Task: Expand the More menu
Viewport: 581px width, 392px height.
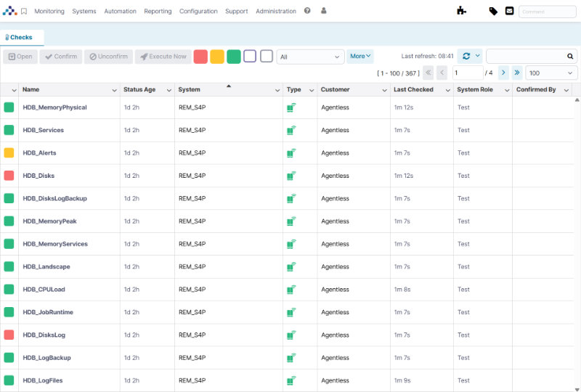Action: [x=360, y=57]
